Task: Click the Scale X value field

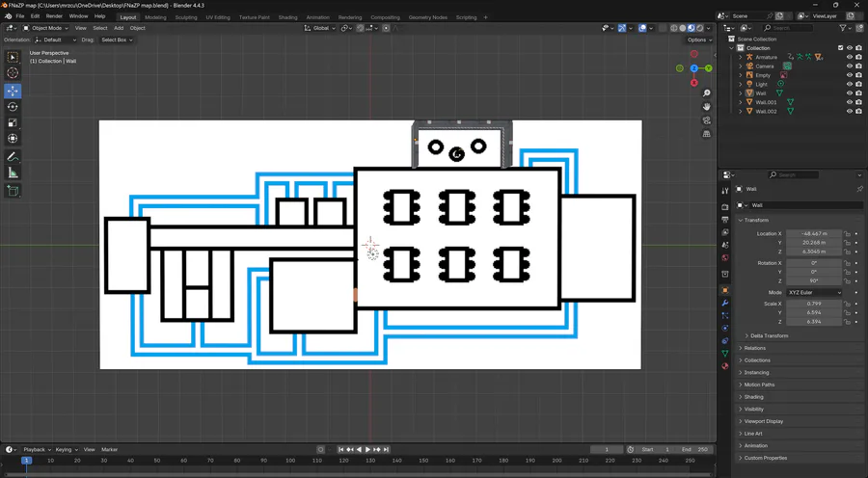Action: click(814, 304)
